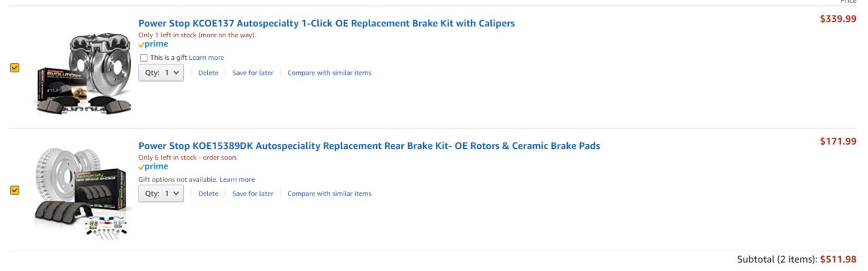Uncheck the KCOE137 brake kit selection checkbox
Viewport: 868px width, 271px height.
point(15,68)
